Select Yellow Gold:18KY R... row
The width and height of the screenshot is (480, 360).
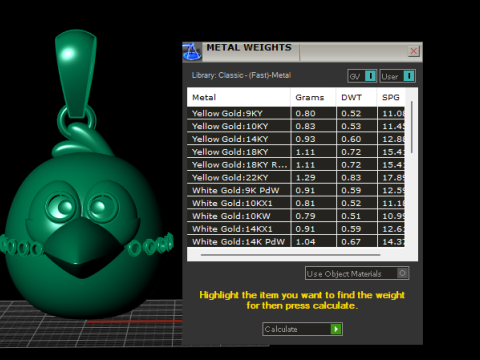click(296, 165)
